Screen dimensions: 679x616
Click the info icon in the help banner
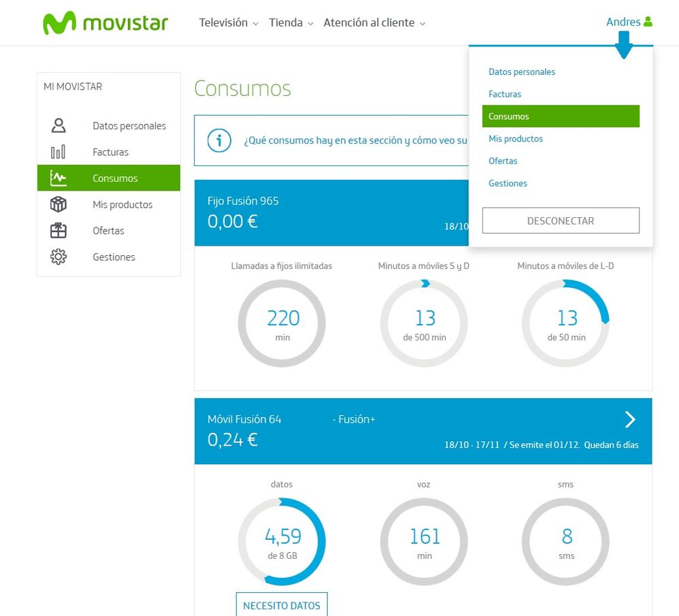point(218,141)
